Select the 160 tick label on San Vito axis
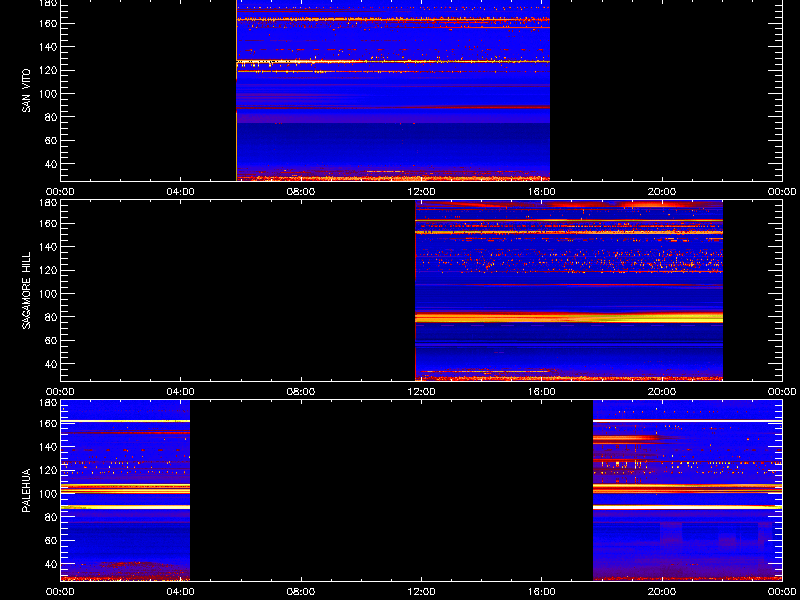Screen dimensions: 800x600 49,23
